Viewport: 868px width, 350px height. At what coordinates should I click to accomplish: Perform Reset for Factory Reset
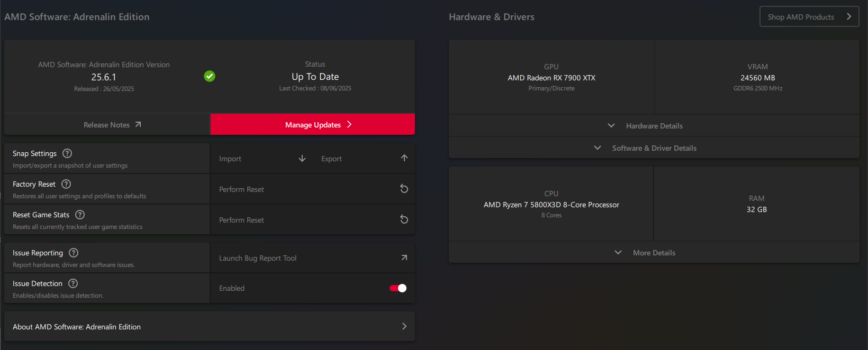coord(313,189)
